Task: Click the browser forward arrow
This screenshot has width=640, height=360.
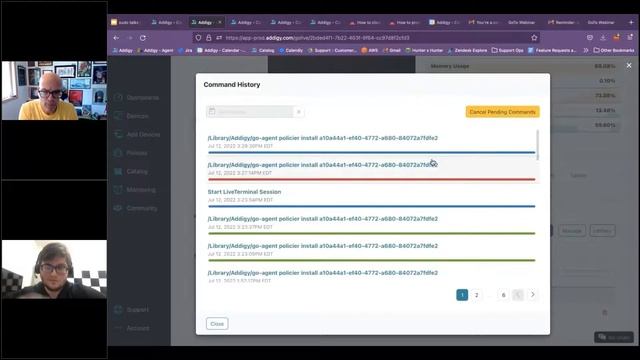Action: point(130,38)
